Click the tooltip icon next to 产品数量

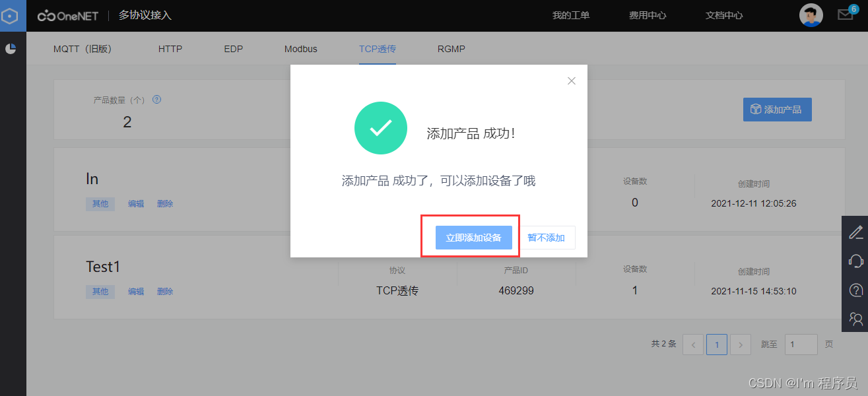(156, 99)
